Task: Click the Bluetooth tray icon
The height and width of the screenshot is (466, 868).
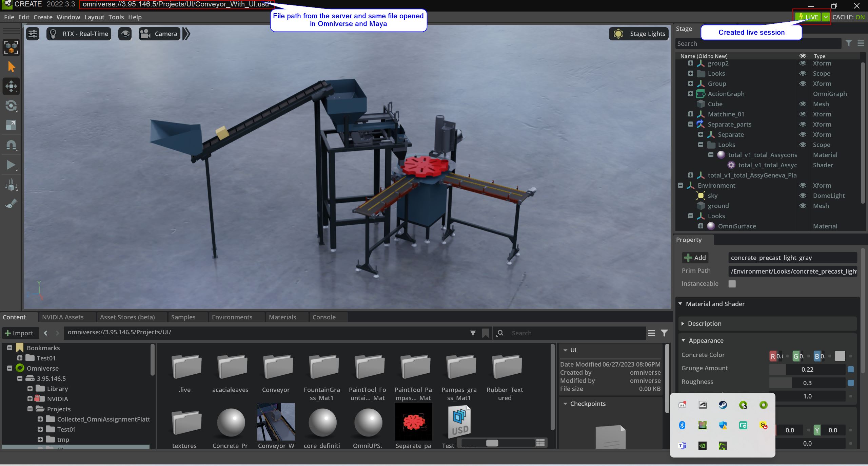Action: coord(682,425)
